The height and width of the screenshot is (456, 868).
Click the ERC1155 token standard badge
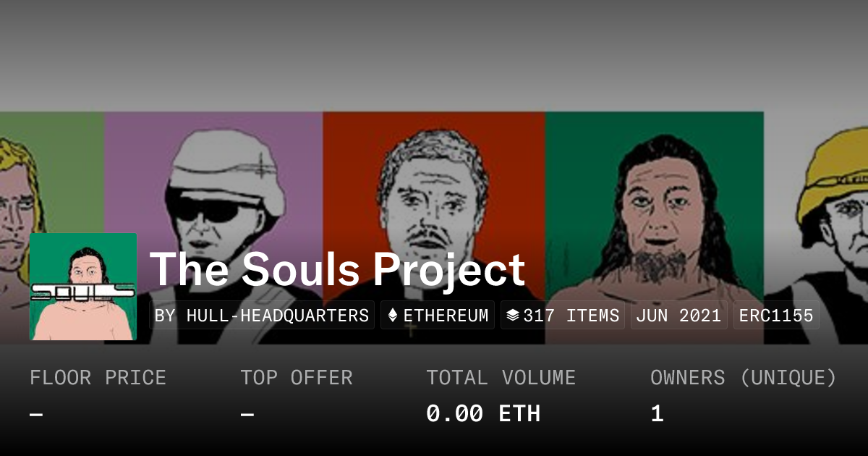776,316
